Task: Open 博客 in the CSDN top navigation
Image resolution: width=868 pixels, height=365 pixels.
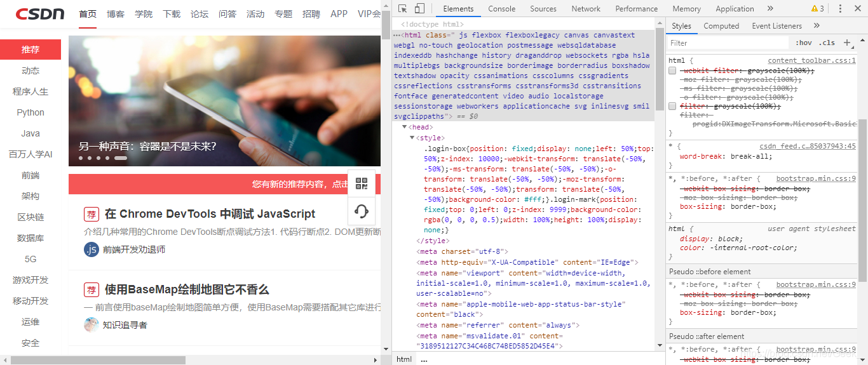Action: (x=116, y=14)
